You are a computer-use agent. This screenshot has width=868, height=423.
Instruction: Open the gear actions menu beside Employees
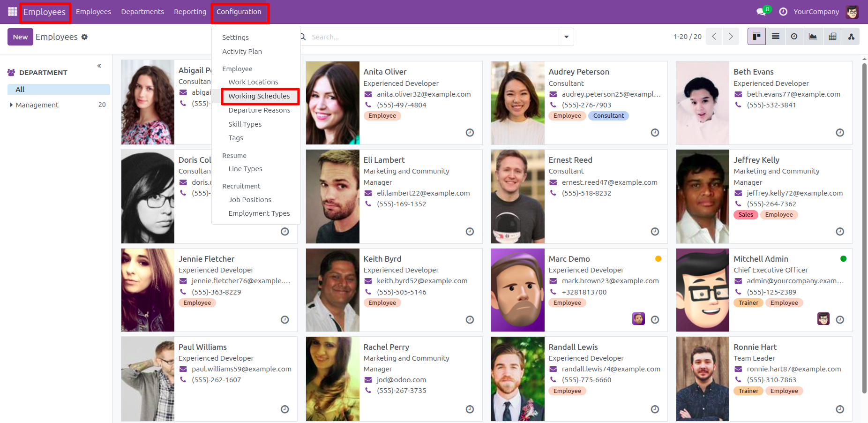(x=84, y=37)
